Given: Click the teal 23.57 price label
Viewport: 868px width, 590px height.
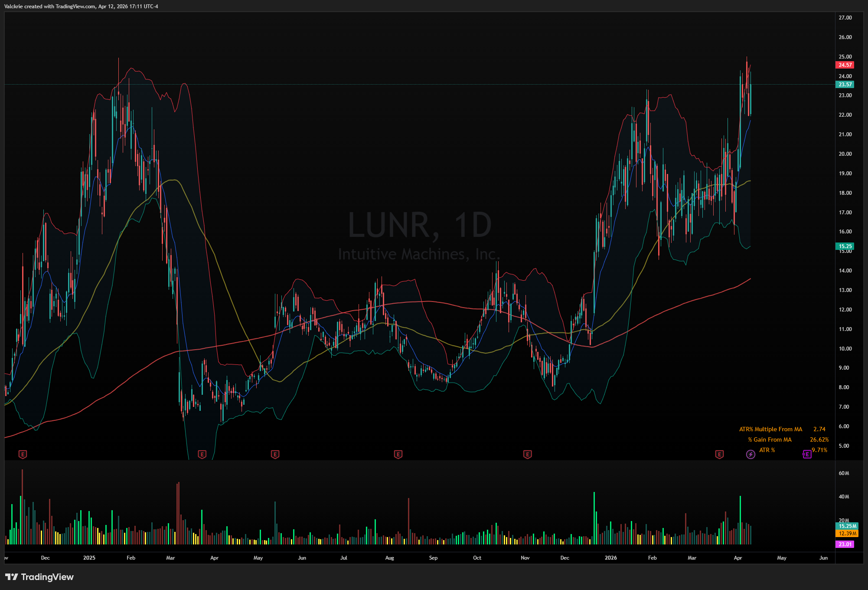Looking at the screenshot, I should [x=845, y=85].
